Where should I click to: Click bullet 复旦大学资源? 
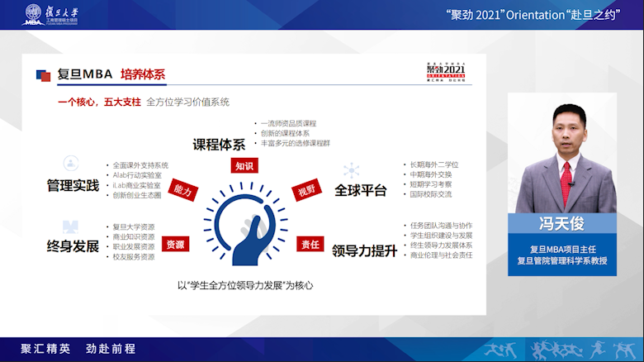tap(134, 227)
